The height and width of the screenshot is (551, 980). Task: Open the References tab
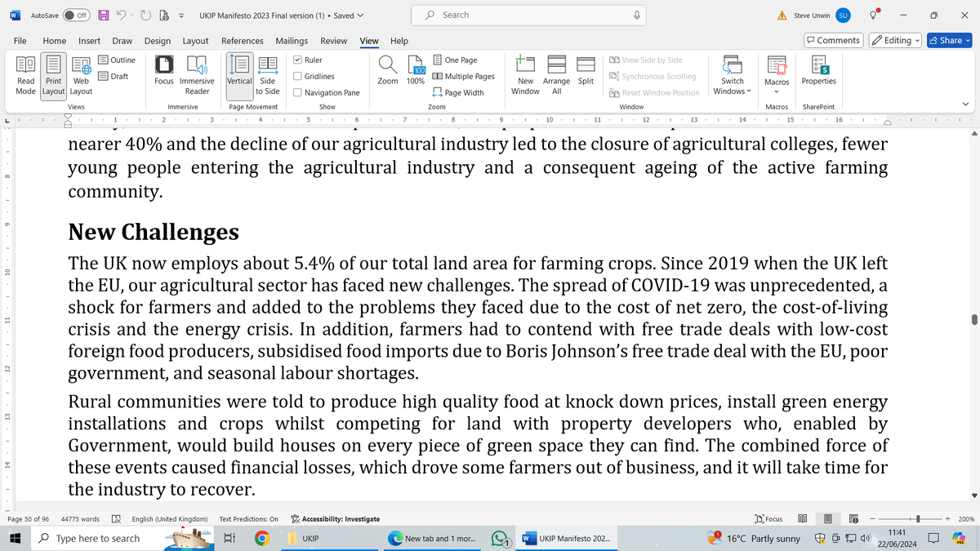(243, 41)
